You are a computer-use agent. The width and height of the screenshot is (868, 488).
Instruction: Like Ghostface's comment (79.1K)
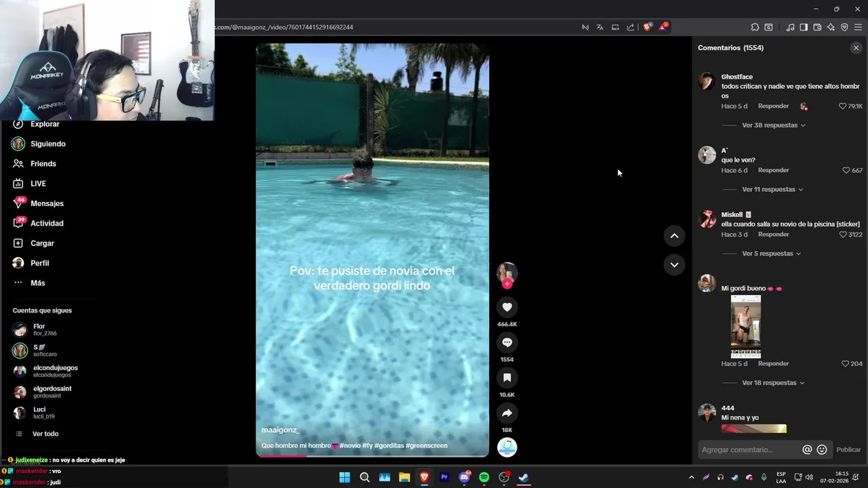pyautogui.click(x=843, y=106)
